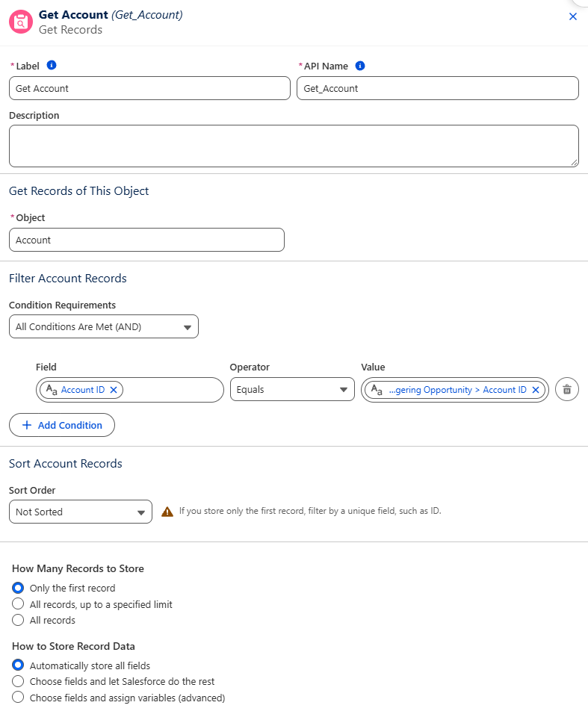Open the Sort Order dropdown

(x=81, y=512)
